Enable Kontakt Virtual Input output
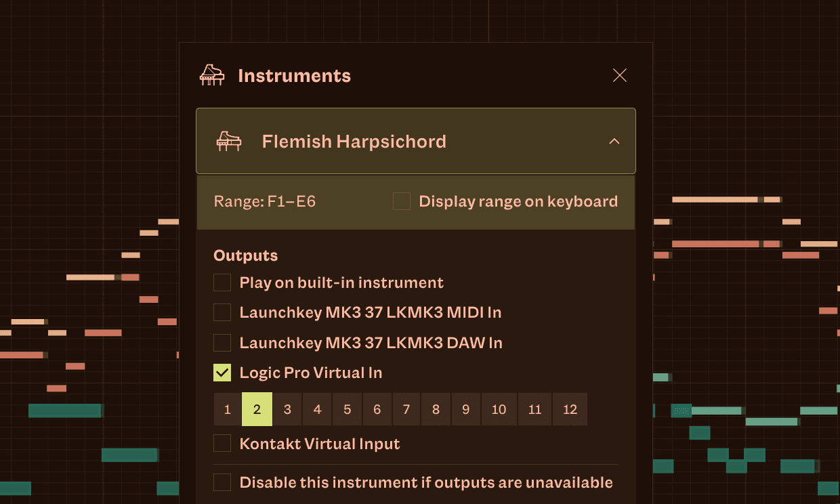The height and width of the screenshot is (504, 840). [222, 444]
